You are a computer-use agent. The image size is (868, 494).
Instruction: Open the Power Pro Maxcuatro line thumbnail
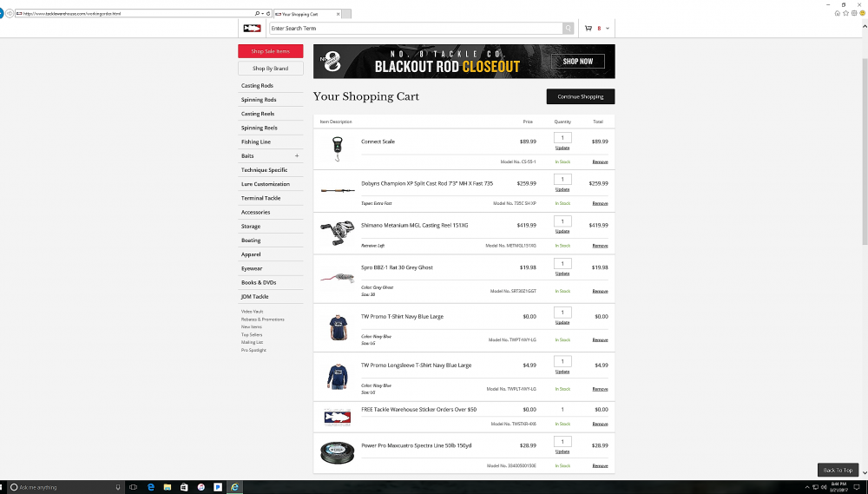pyautogui.click(x=337, y=452)
